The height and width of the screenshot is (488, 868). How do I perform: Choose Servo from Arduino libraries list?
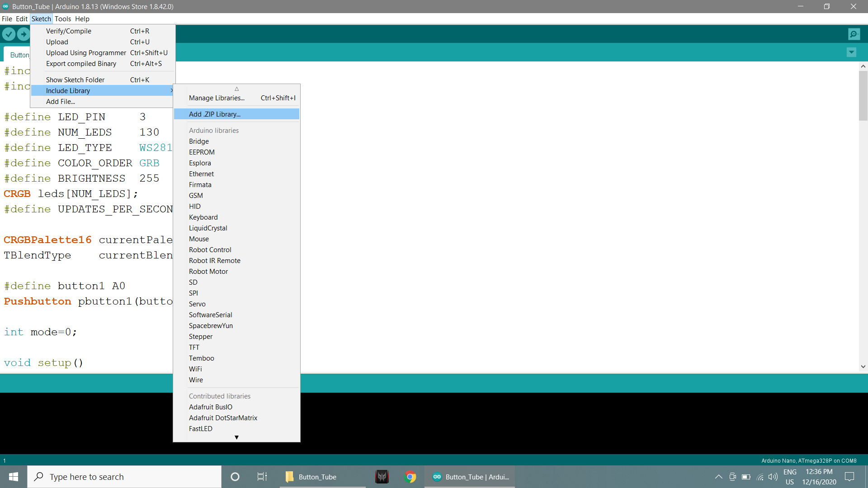pyautogui.click(x=197, y=304)
